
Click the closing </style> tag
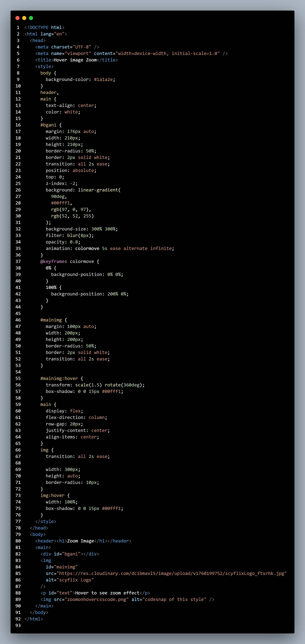46,521
